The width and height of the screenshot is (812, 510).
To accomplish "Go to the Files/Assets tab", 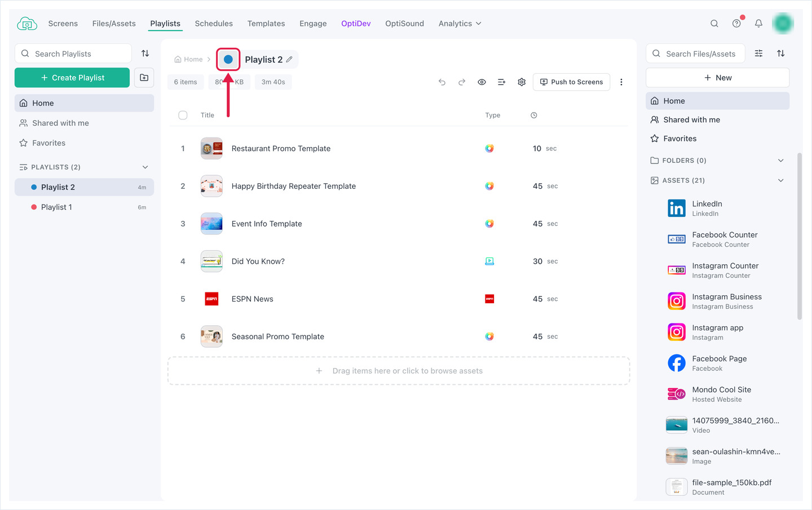I will (114, 24).
